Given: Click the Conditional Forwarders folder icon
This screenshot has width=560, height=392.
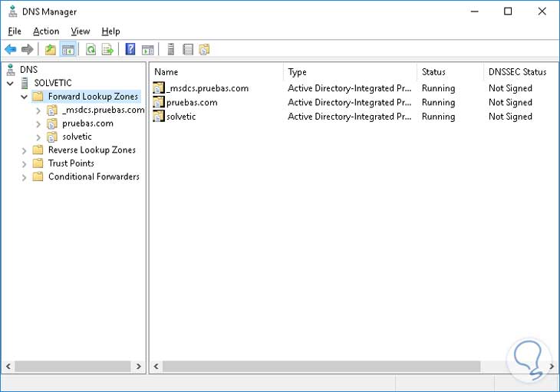Looking at the screenshot, I should pos(38,176).
